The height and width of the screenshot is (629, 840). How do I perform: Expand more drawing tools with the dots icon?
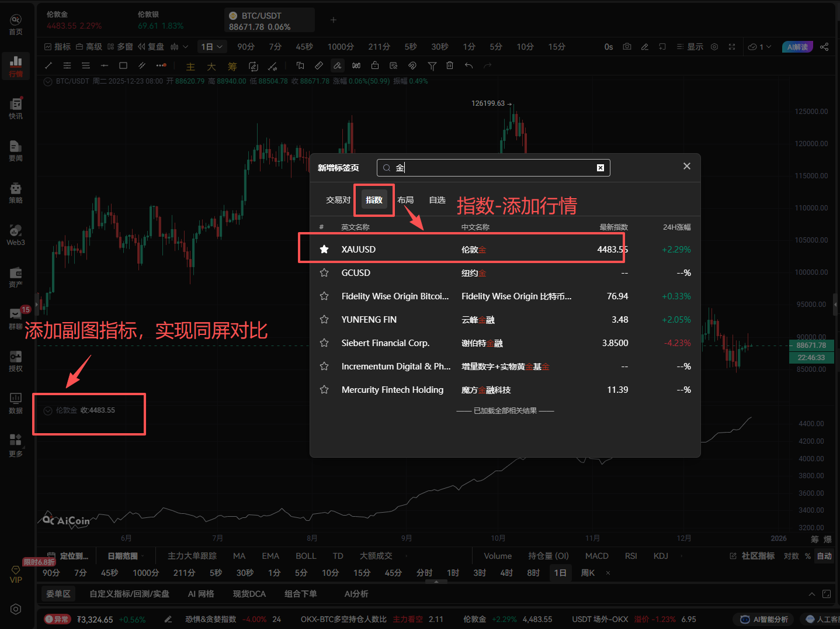click(161, 65)
